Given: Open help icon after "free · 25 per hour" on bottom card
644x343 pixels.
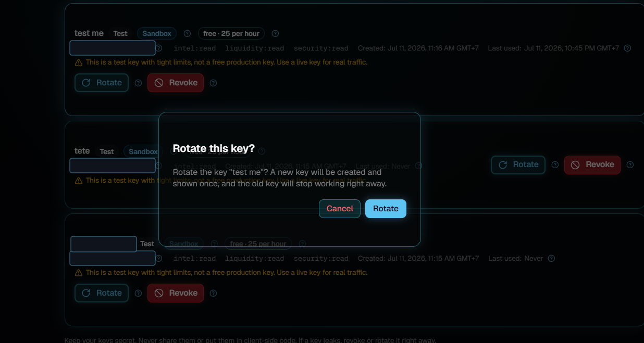Looking at the screenshot, I should (302, 244).
